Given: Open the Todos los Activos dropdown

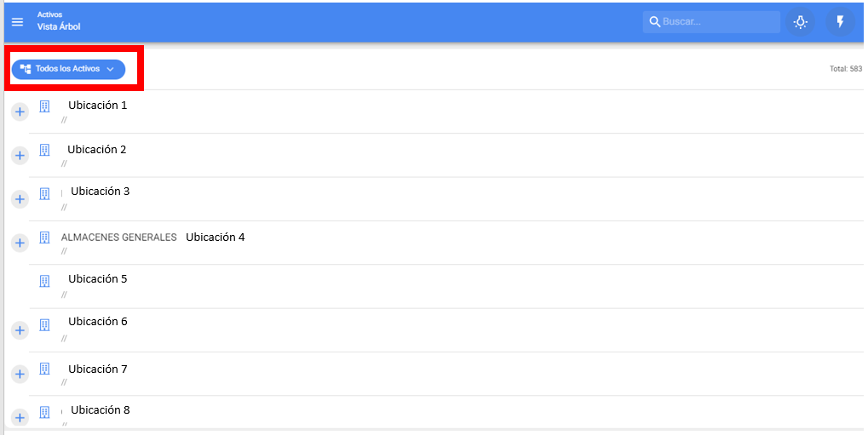Looking at the screenshot, I should pyautogui.click(x=68, y=69).
